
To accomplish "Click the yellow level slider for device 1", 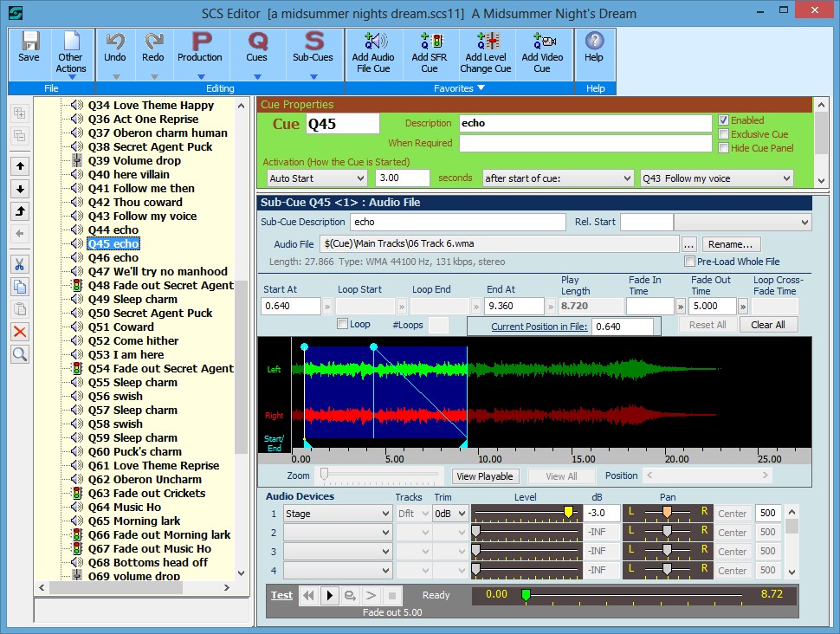I will point(569,513).
